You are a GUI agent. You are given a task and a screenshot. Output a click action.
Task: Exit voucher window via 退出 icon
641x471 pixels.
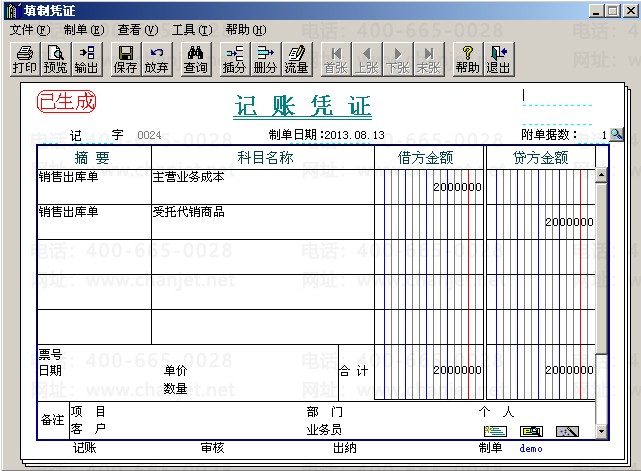click(498, 60)
